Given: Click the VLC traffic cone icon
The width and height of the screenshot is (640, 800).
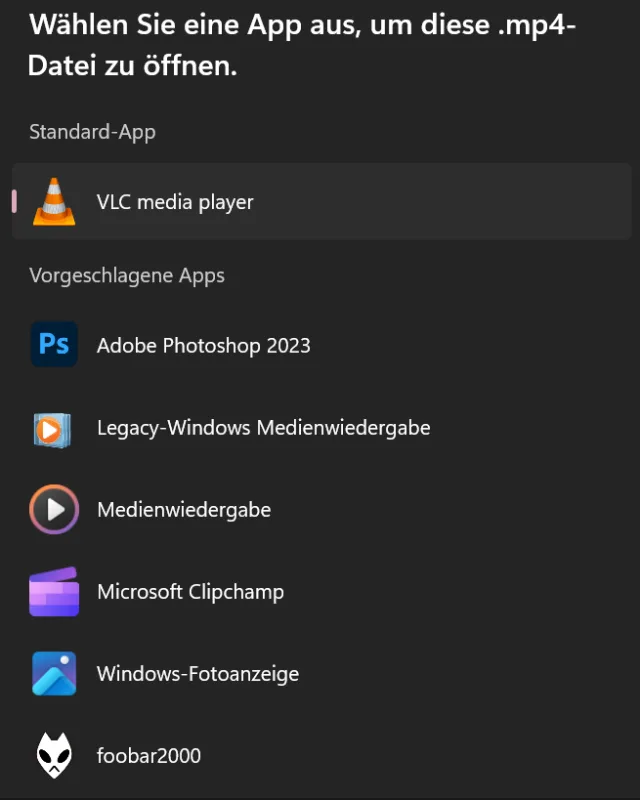Looking at the screenshot, I should pos(54,202).
